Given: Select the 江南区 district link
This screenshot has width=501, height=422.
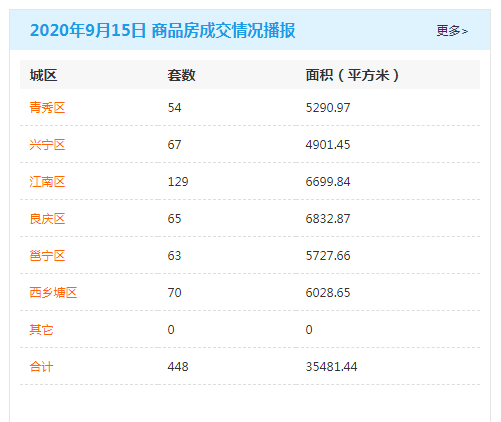Looking at the screenshot, I should [47, 182].
